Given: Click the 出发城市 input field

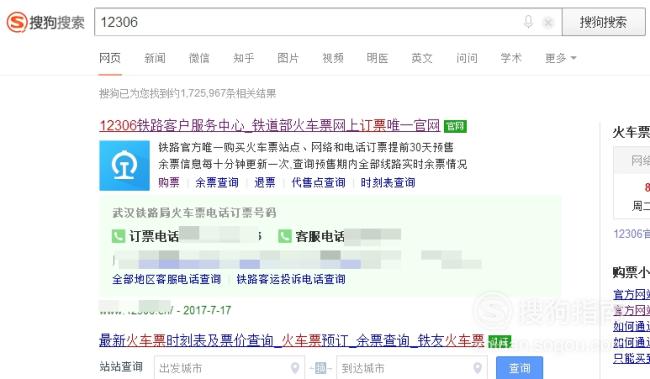Looking at the screenshot, I should (229, 368).
